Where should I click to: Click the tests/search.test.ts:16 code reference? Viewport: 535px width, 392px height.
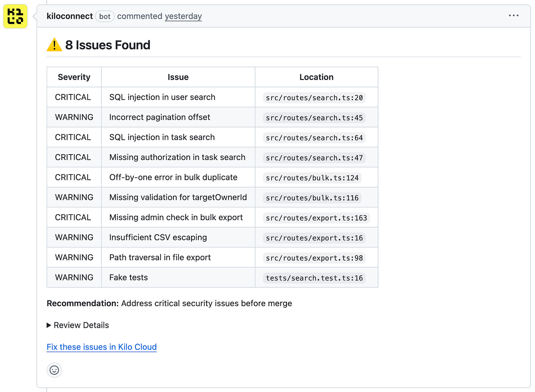point(314,278)
